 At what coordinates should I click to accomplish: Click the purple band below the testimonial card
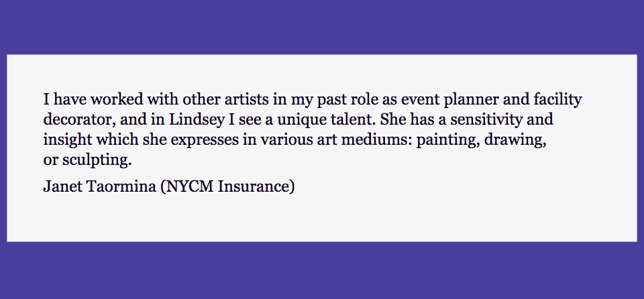[322, 271]
